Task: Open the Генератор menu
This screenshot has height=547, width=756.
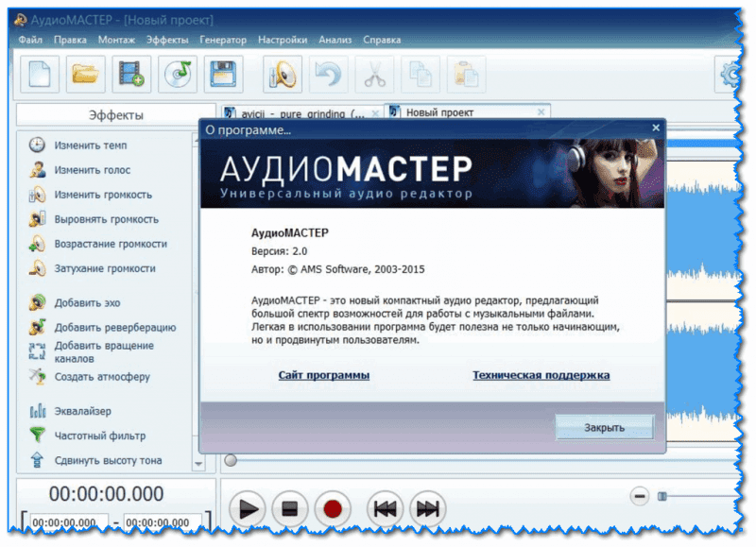Action: click(223, 40)
